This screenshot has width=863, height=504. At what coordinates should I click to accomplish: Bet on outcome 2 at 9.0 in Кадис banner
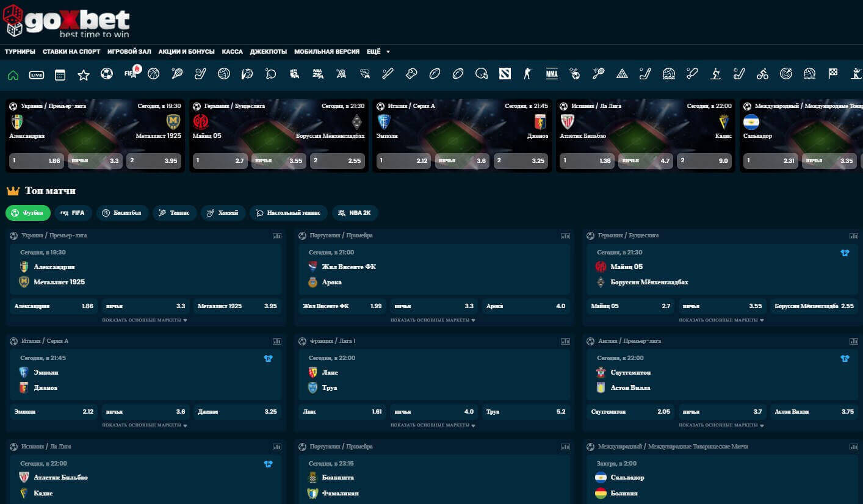coord(704,161)
